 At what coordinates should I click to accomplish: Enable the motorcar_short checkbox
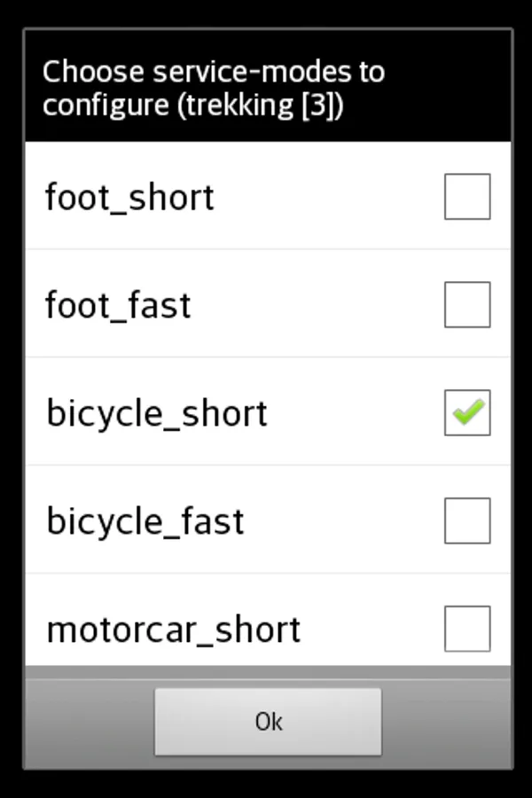tap(466, 628)
